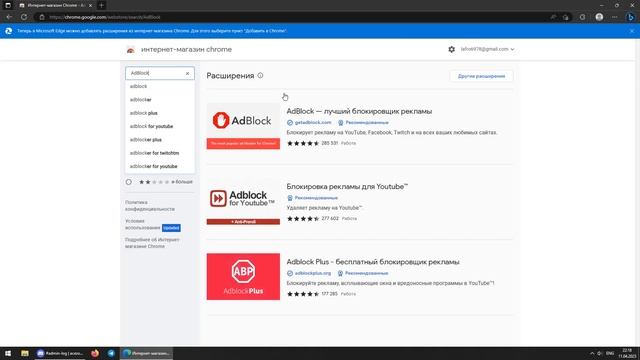The width and height of the screenshot is (640, 360).
Task: Open 'Блокировка рекламы для Youtube' title
Action: click(347, 187)
